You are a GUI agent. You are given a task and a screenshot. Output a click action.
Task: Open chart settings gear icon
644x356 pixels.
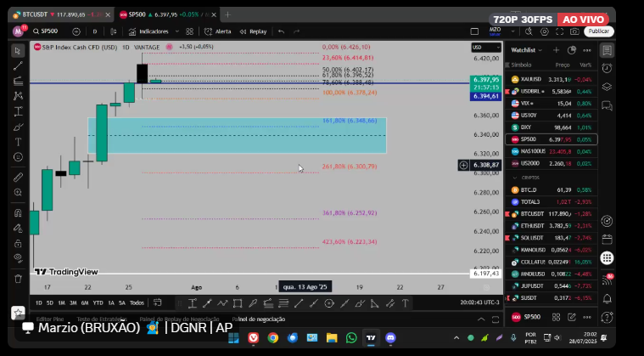544,31
